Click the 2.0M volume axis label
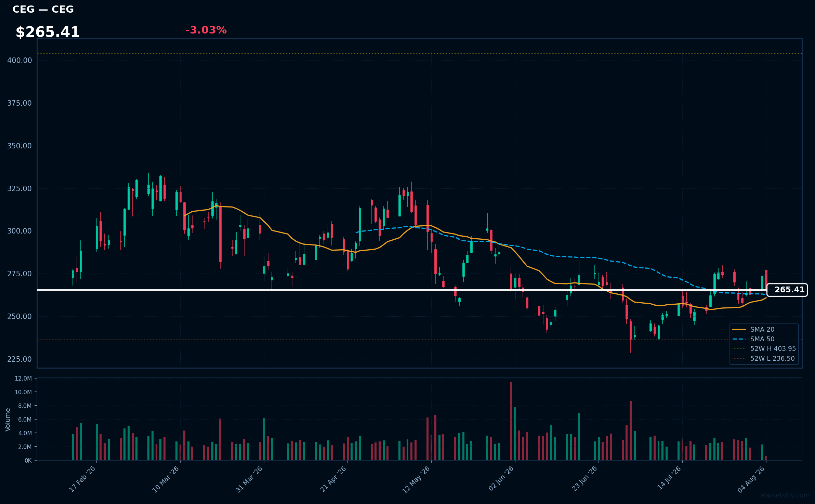This screenshot has width=815, height=504. coord(25,447)
